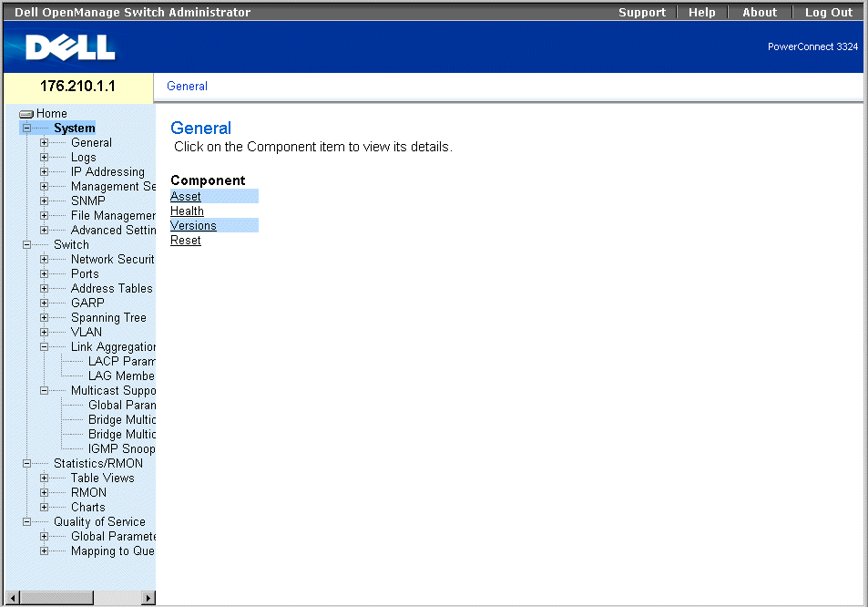The image size is (868, 607).
Task: Collapse the Multicast Support node
Action: (44, 390)
